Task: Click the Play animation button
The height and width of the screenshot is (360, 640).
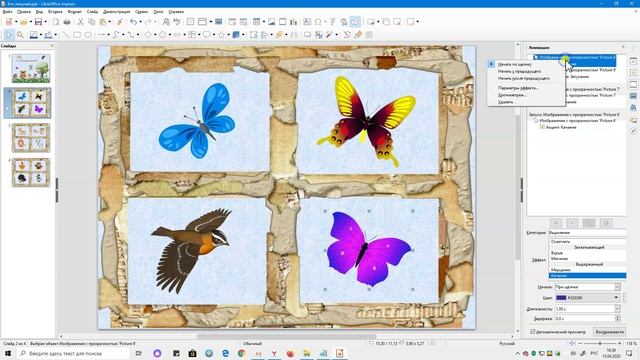Action: pos(609,332)
